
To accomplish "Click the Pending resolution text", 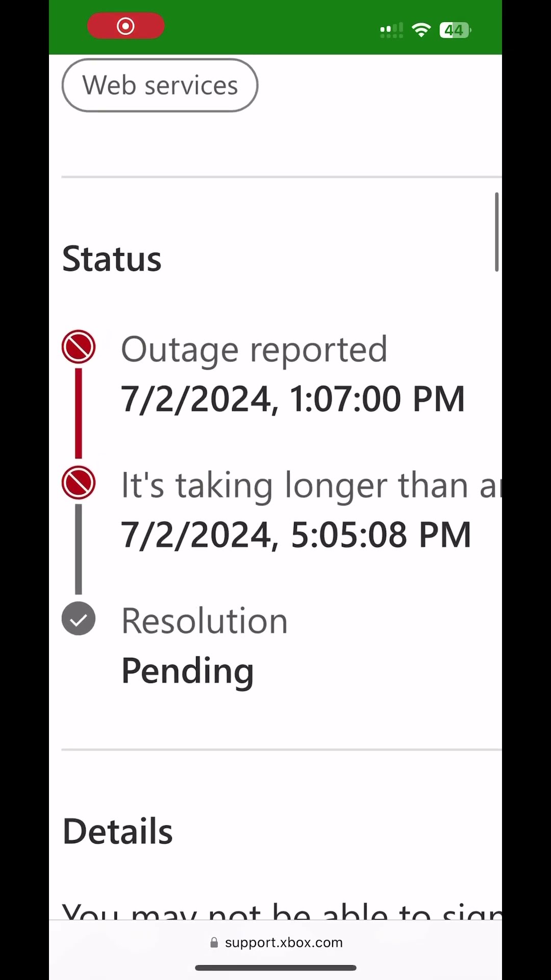I will (188, 671).
